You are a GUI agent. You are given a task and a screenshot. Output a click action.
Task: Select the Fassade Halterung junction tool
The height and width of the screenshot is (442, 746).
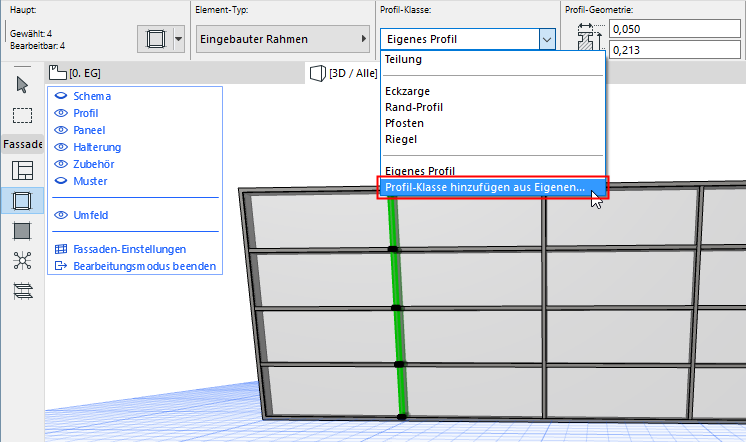(22, 261)
